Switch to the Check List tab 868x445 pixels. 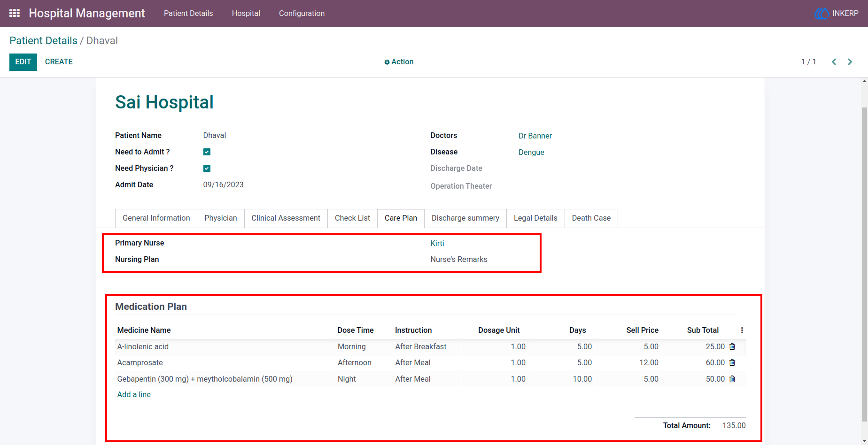tap(352, 218)
